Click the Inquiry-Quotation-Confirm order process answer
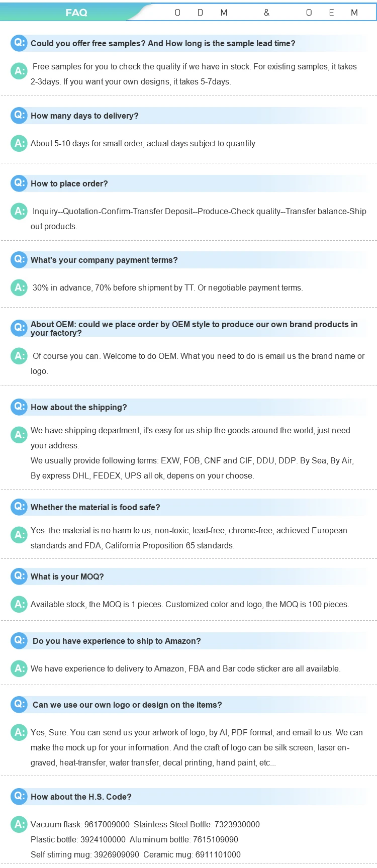Image resolution: width=377 pixels, height=868 pixels. [x=199, y=219]
